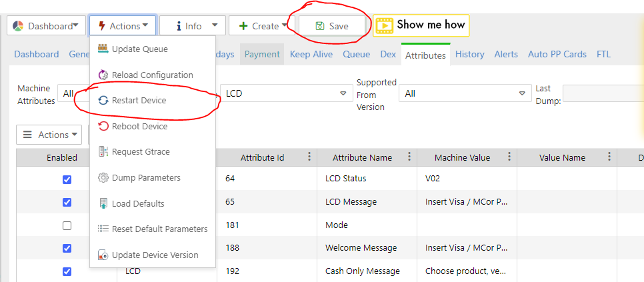Click the Save button
Image resolution: width=644 pixels, height=282 pixels.
click(x=332, y=26)
